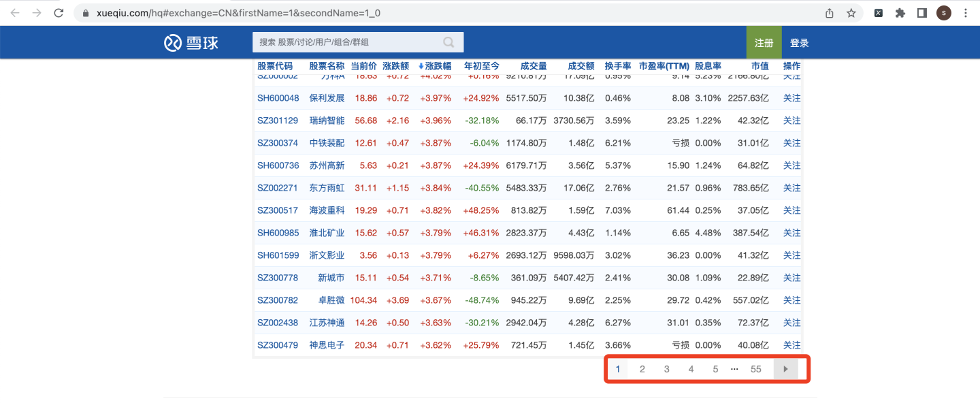This screenshot has width=980, height=403.
Task: Open stock 卓胜微
Action: tap(331, 300)
